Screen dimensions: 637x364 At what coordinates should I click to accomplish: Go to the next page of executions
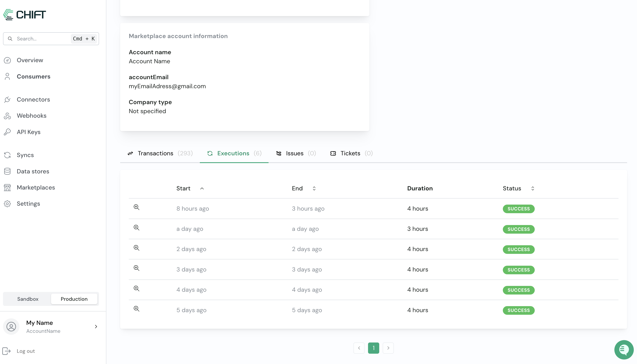point(388,348)
